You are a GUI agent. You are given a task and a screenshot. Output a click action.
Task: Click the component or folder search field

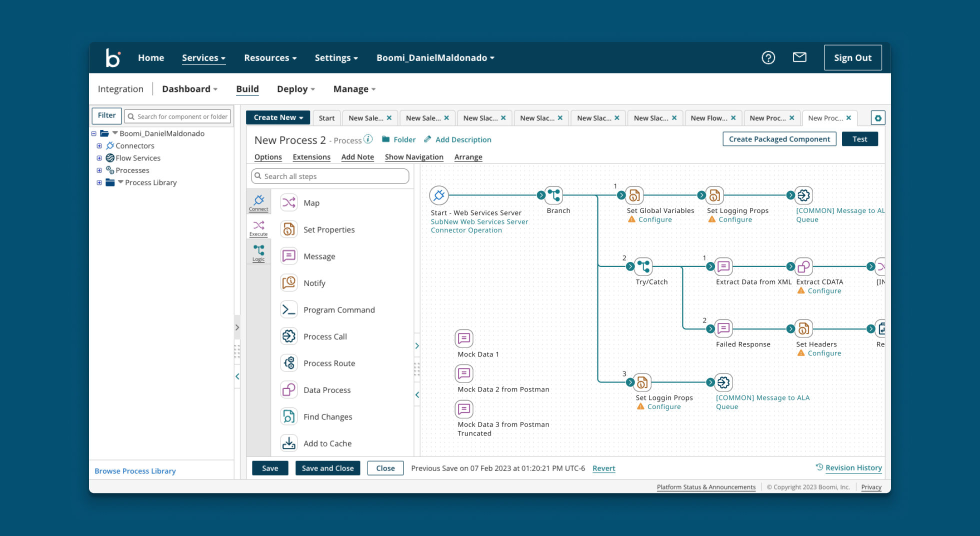point(177,116)
